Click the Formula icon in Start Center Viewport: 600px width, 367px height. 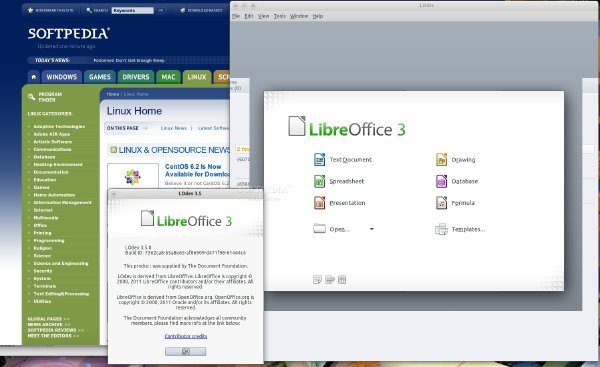pos(441,202)
